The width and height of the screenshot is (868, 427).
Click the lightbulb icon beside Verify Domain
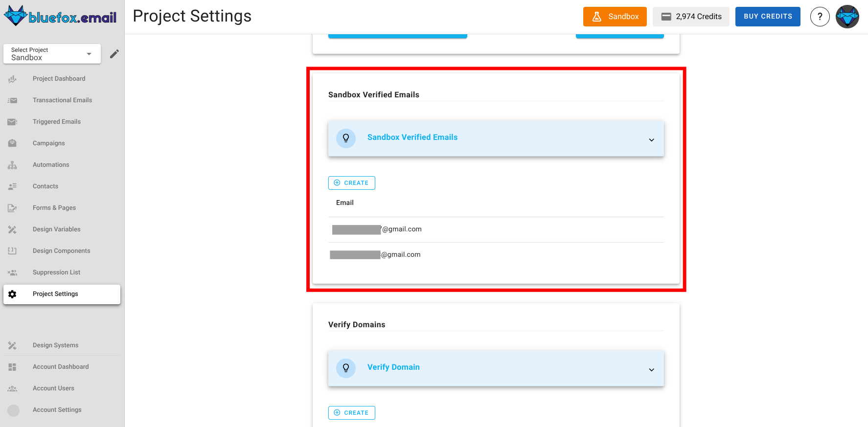[x=345, y=368]
